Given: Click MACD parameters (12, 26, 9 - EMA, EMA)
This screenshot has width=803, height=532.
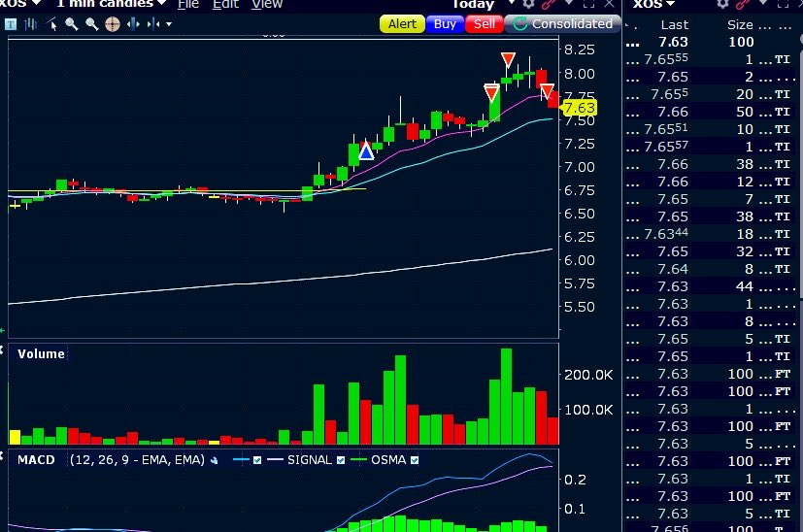Looking at the screenshot, I should (137, 460).
